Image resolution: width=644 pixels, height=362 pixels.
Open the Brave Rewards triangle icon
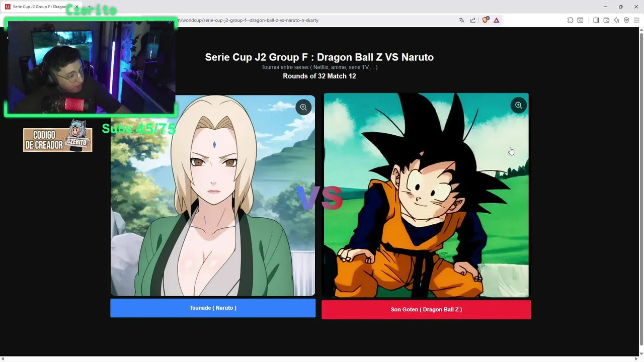click(497, 20)
